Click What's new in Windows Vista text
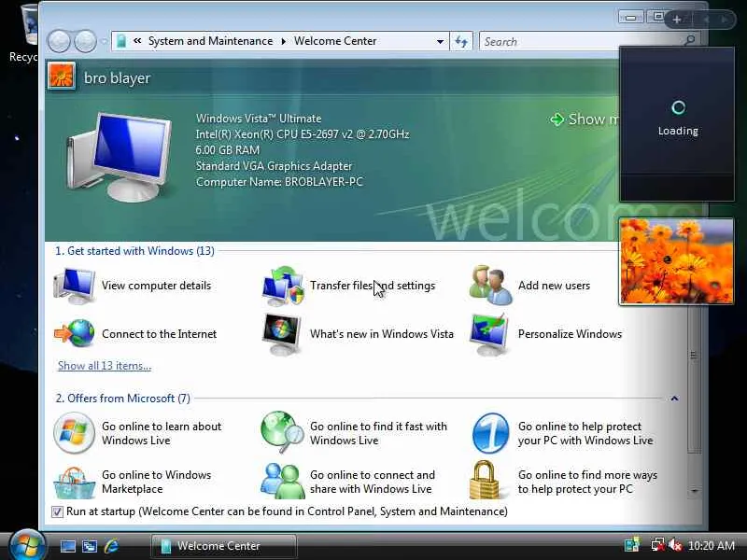This screenshot has width=747, height=560. tap(382, 334)
